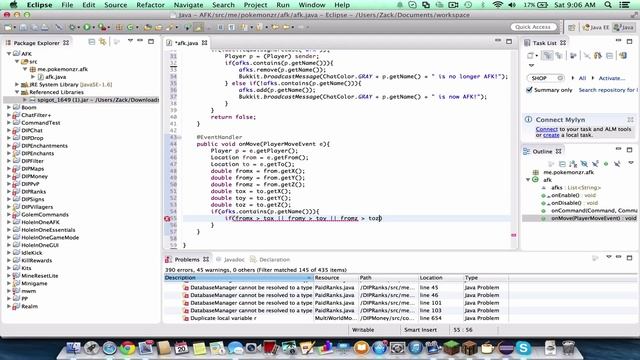Click the New file toolbar icon
The width and height of the screenshot is (640, 360).
click(x=8, y=27)
